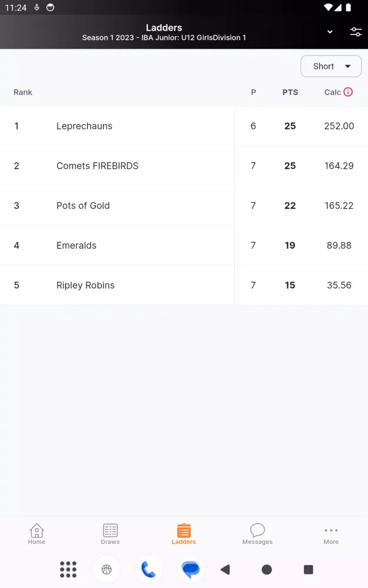Open the filter settings sliders icon
The width and height of the screenshot is (368, 588).
coord(356,32)
